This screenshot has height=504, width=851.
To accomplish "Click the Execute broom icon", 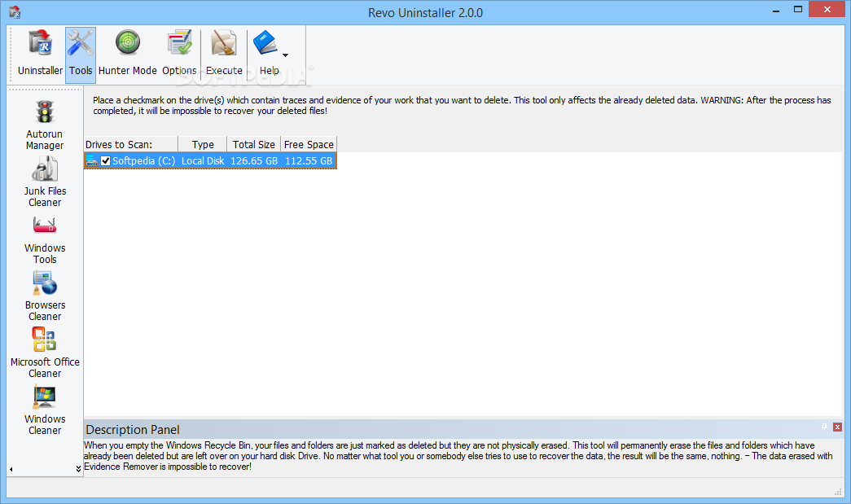I will (224, 43).
